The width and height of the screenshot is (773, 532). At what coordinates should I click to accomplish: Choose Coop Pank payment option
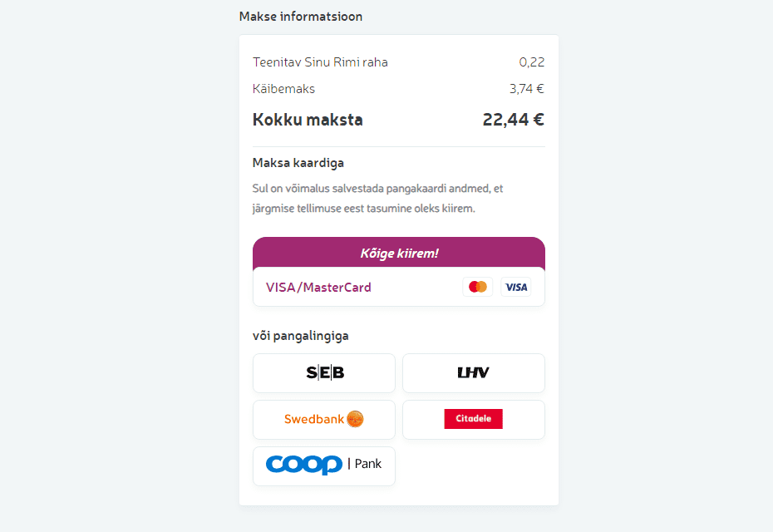point(324,465)
